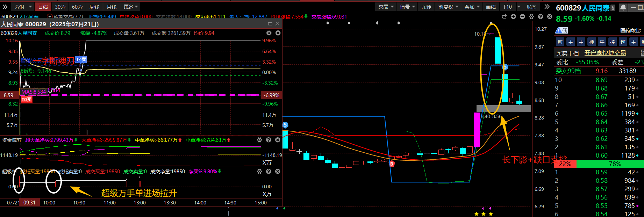Expand the dropdown arrow next to F10
Viewport: 644px width, 217px height.
519,7
